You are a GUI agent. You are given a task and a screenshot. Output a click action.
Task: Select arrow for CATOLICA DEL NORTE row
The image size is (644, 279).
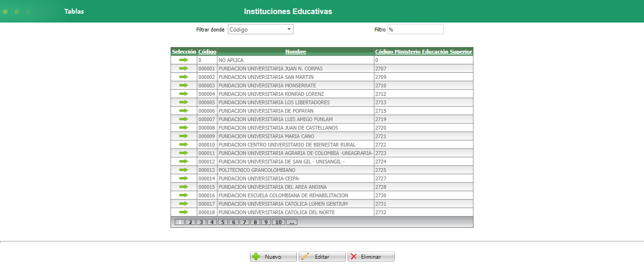click(184, 212)
